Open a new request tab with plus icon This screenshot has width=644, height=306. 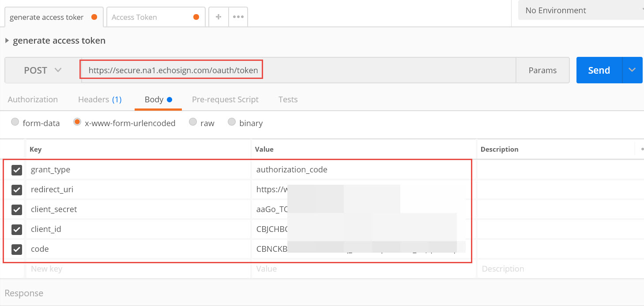click(x=218, y=17)
